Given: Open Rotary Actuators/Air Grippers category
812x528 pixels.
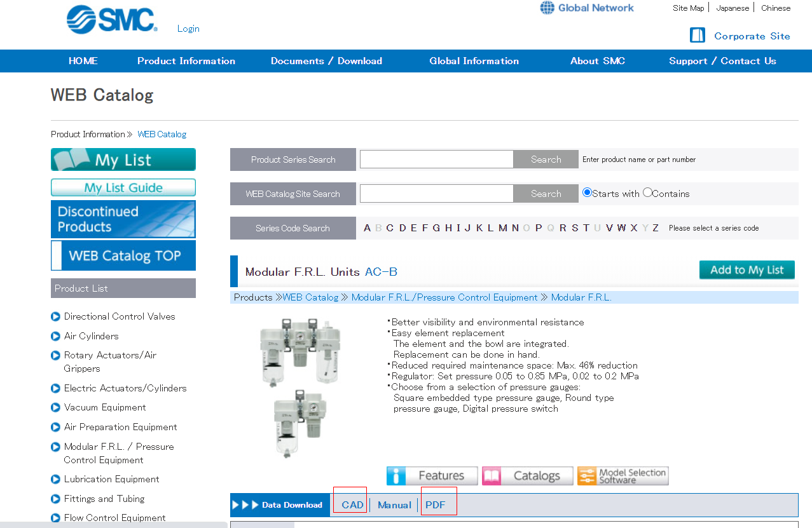Looking at the screenshot, I should click(110, 362).
